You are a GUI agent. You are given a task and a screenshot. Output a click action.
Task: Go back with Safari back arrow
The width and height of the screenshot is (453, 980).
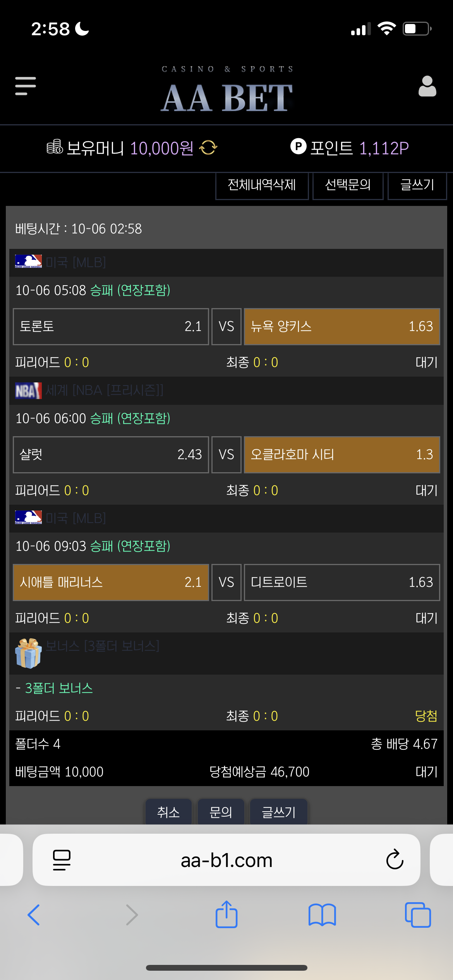(x=34, y=915)
